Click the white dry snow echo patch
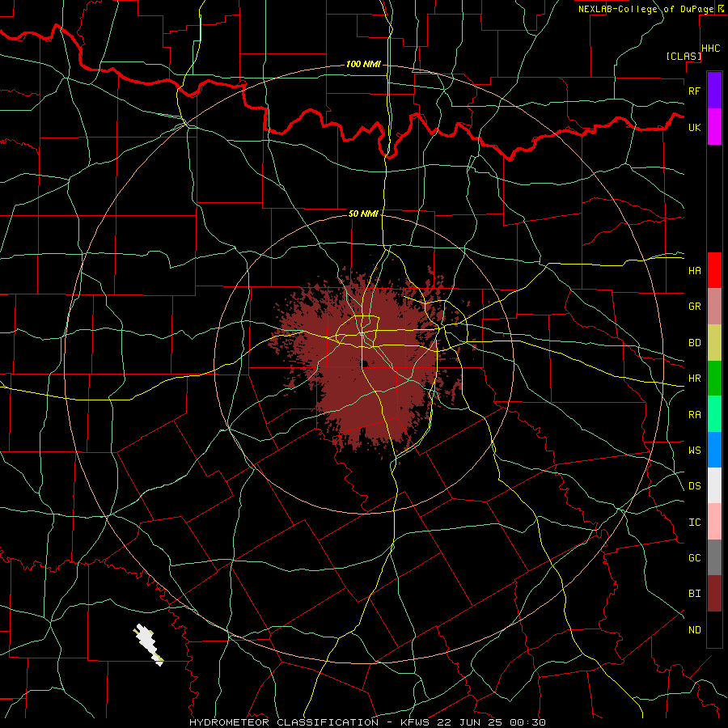 coord(148,644)
